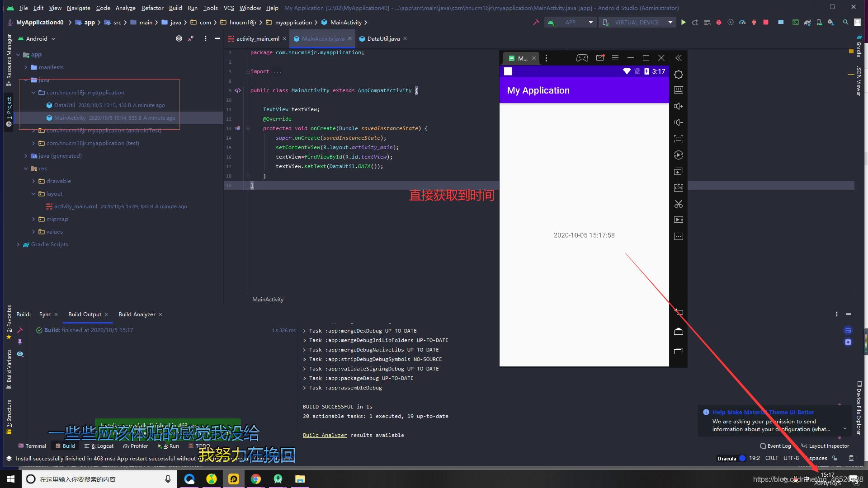This screenshot has height=488, width=868.
Task: Toggle the Build Variants side panel
Action: point(9,369)
